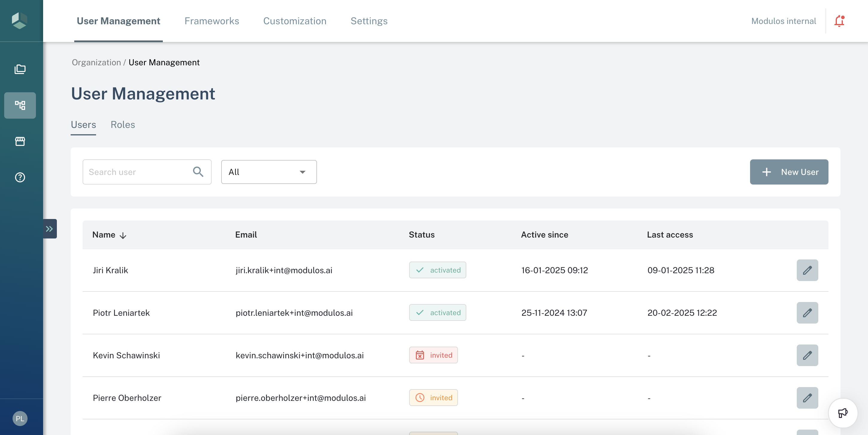Click the New User button
This screenshot has height=435, width=868.
coord(789,172)
